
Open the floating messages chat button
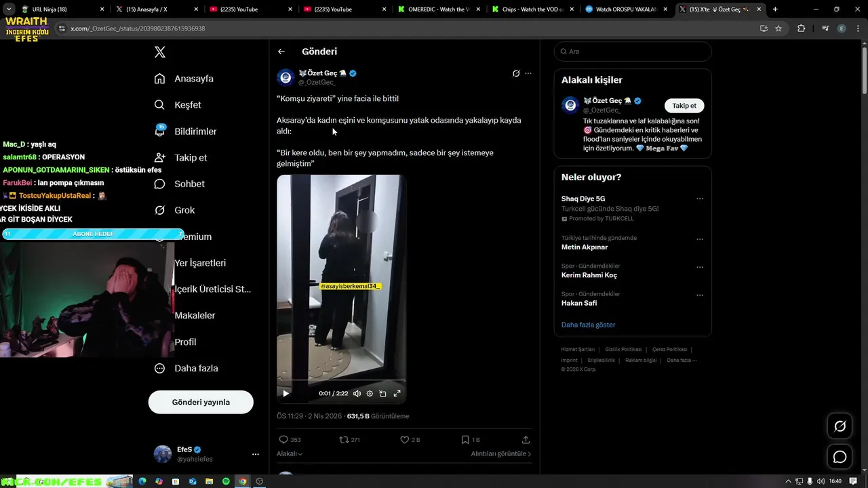840,457
